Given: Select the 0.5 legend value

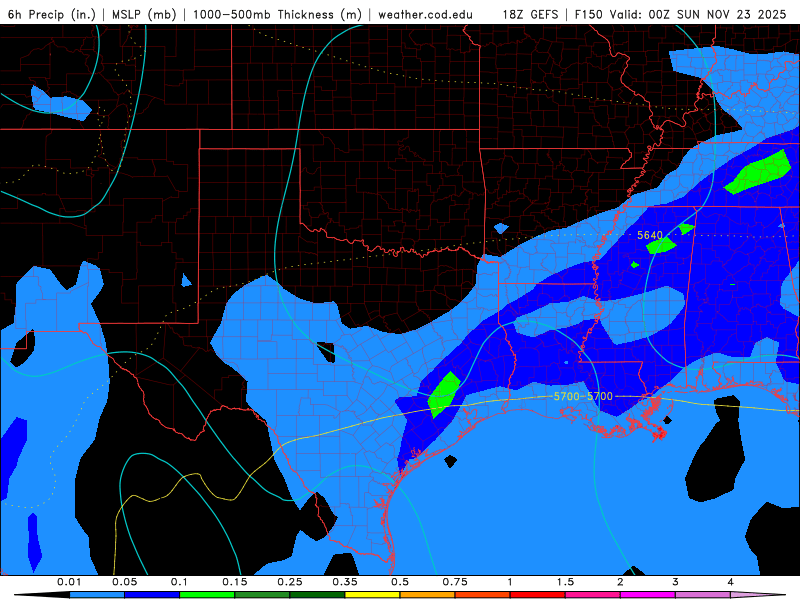Looking at the screenshot, I should point(400,582).
